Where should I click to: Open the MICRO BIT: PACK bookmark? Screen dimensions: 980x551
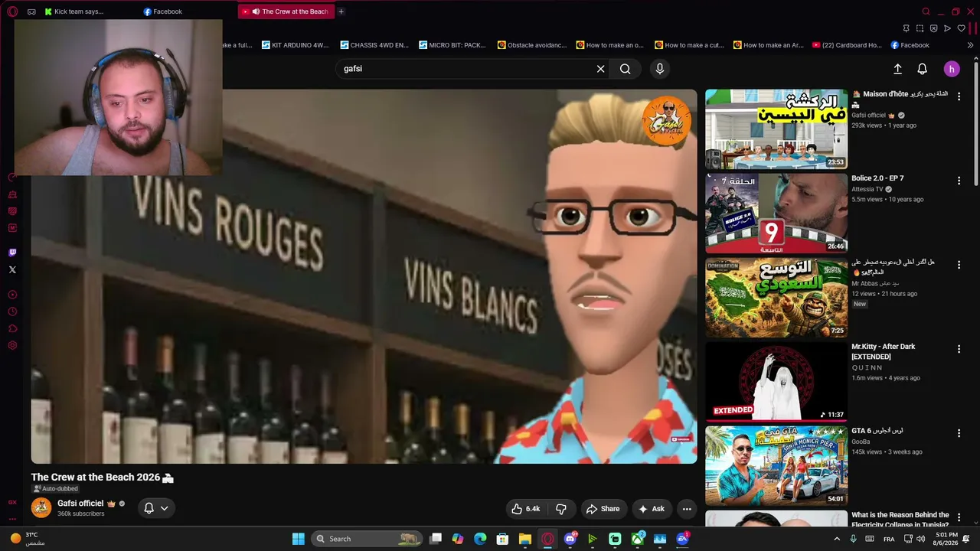(x=452, y=45)
